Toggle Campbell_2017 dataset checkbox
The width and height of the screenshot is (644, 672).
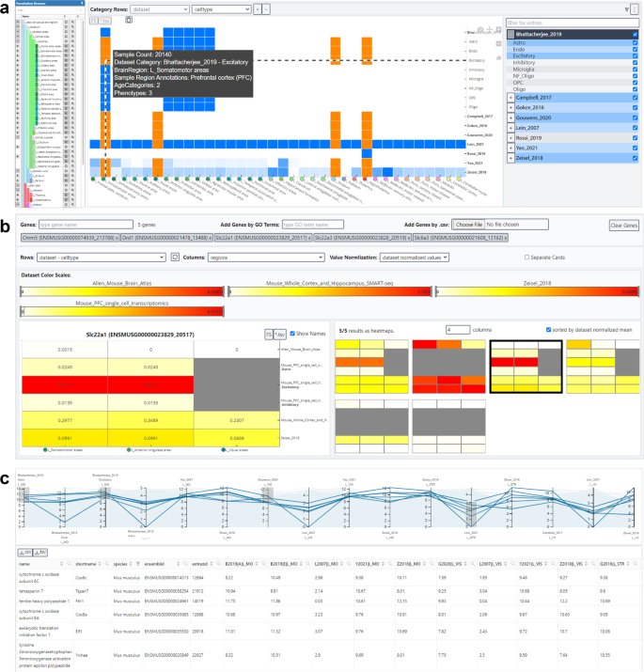[635, 98]
